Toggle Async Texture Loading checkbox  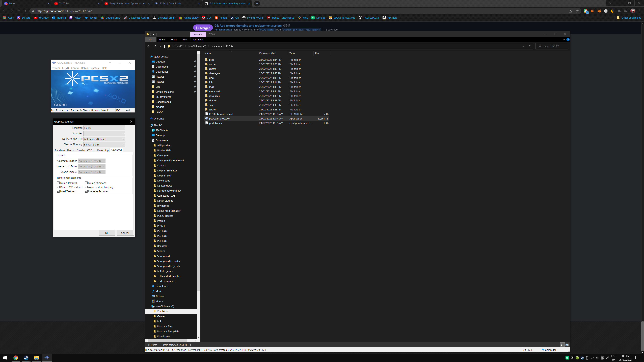click(86, 187)
